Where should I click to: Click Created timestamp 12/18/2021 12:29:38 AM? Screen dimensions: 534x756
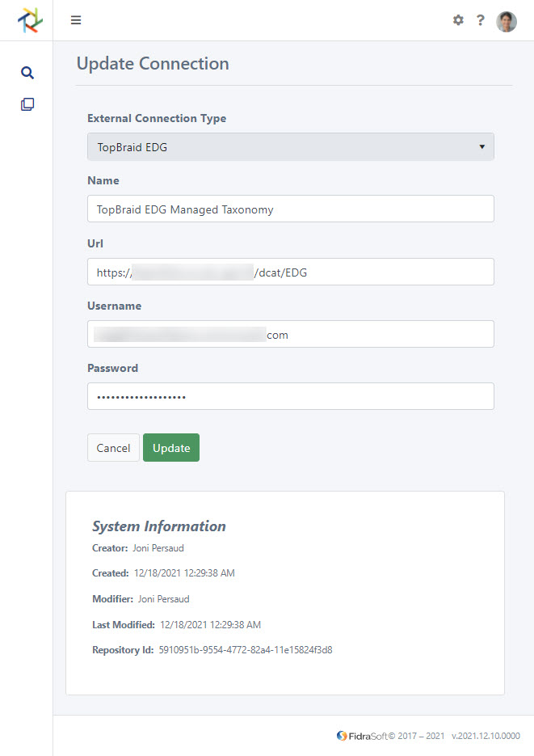pos(184,573)
